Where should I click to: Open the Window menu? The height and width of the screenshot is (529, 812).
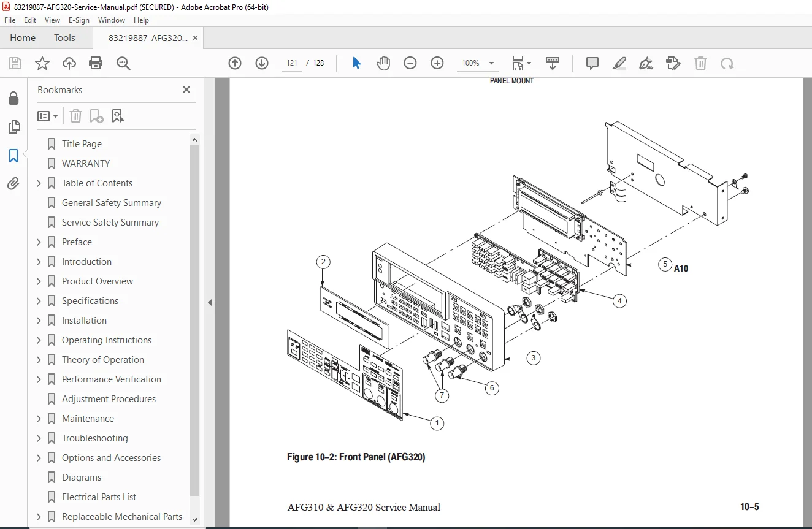112,20
